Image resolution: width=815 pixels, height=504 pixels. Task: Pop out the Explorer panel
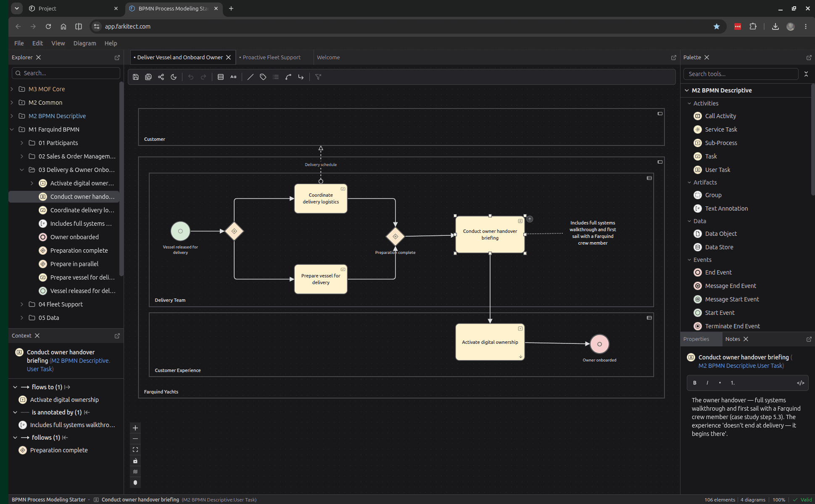(117, 58)
